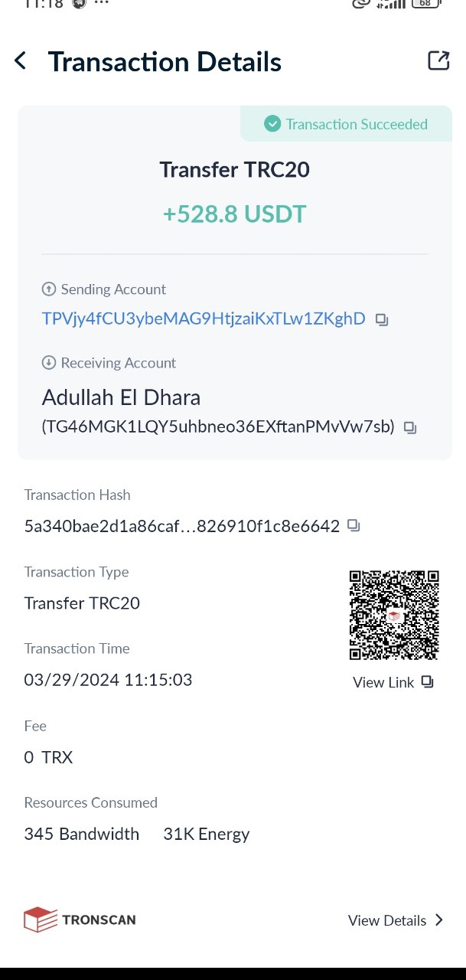
Task: Open View Details
Action: 387,920
